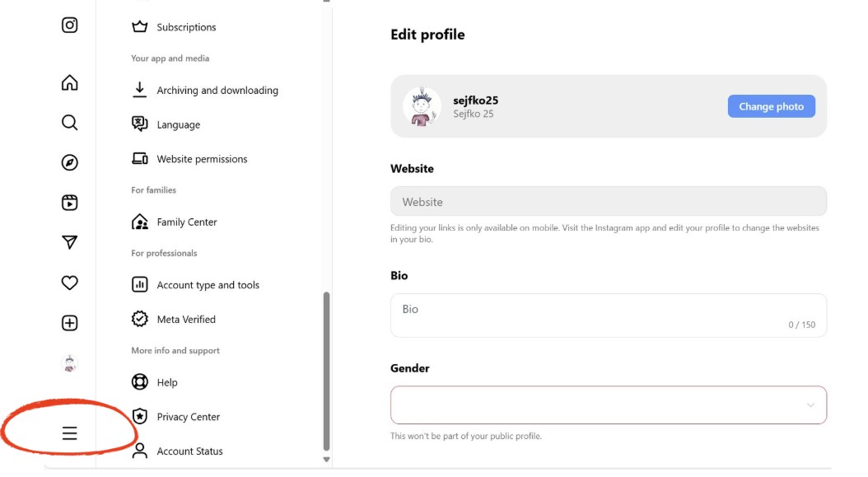
Task: Open the Explore compass icon
Action: tap(69, 162)
